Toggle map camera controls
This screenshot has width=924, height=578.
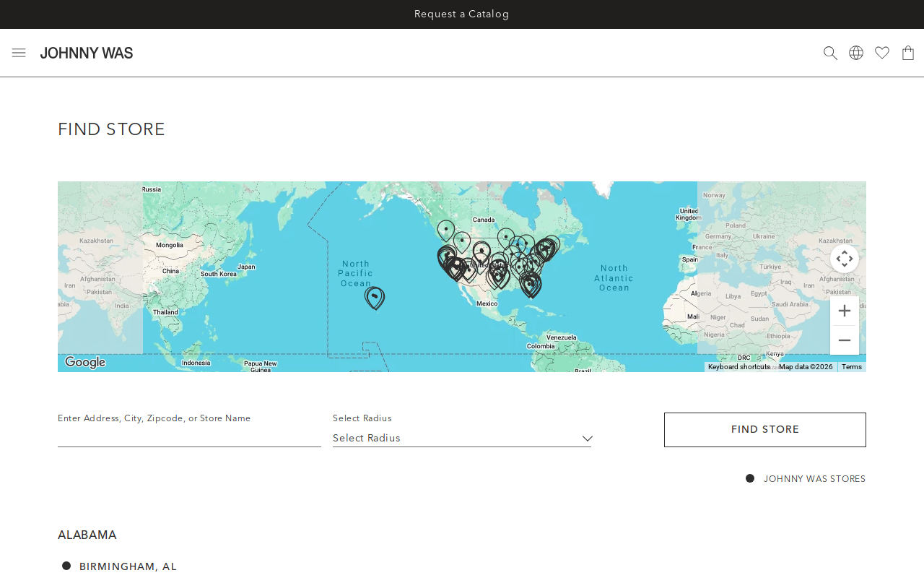click(845, 259)
